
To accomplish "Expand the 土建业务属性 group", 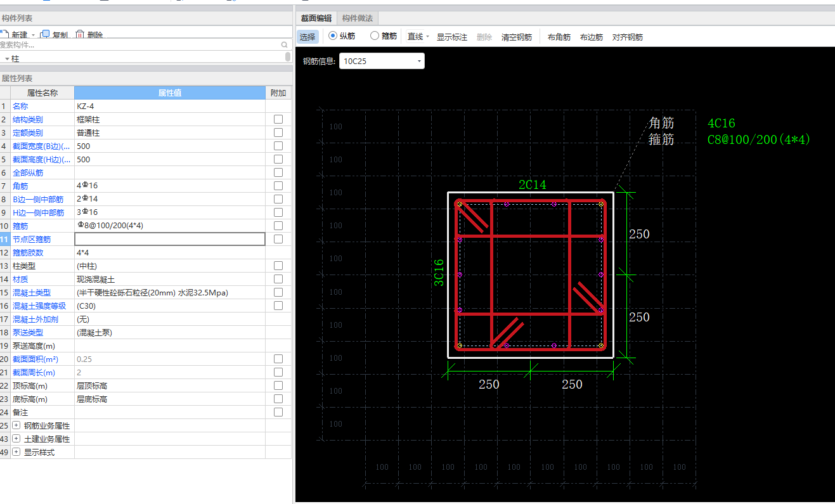I will pyautogui.click(x=16, y=439).
